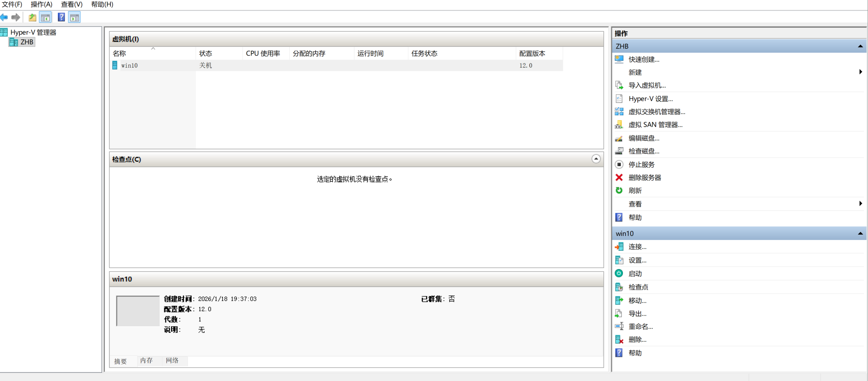Image resolution: width=868 pixels, height=381 pixels.
Task: Switch to the Memory (内存) tab
Action: [146, 360]
